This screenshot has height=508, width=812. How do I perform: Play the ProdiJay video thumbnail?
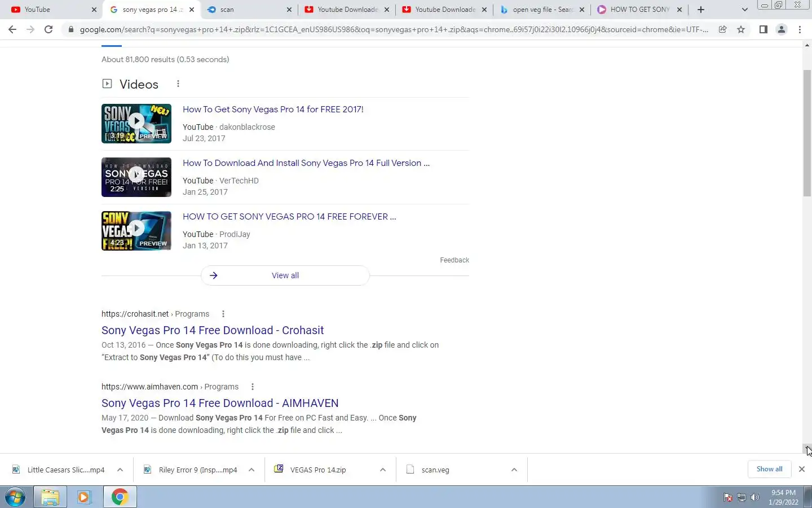tap(136, 231)
